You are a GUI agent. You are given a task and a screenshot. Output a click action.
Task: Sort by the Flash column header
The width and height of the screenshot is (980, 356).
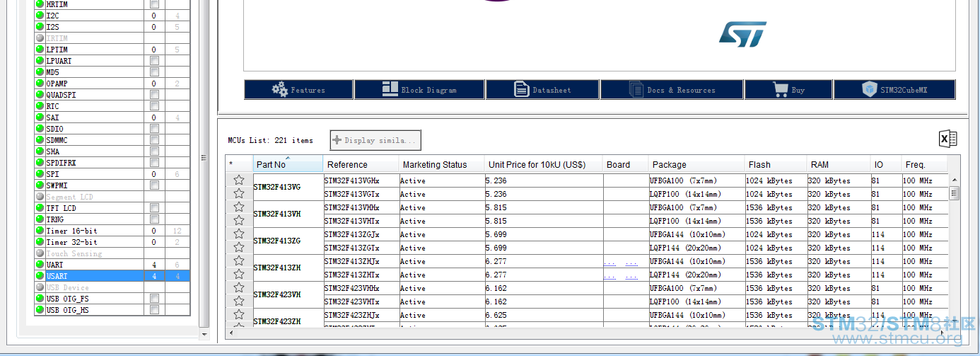tap(776, 164)
